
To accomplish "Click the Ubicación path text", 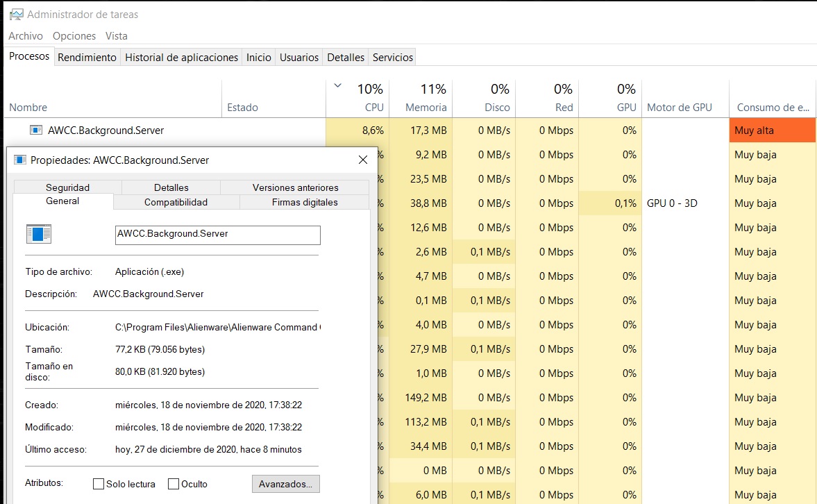I will pyautogui.click(x=218, y=327).
